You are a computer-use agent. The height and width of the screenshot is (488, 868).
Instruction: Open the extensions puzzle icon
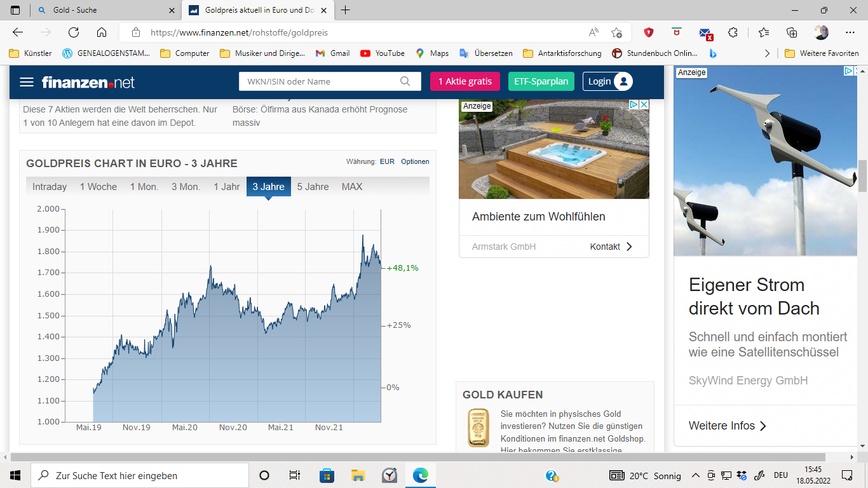pyautogui.click(x=733, y=32)
